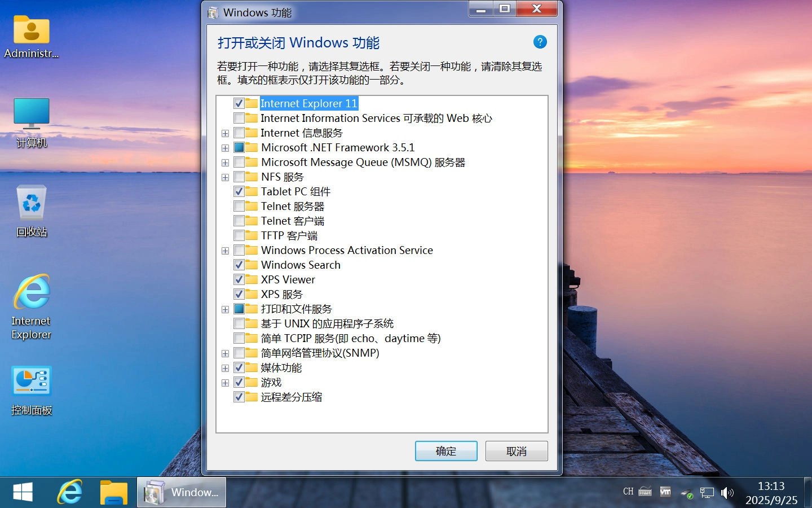This screenshot has height=508, width=812.
Task: Open Windows Explorer from the taskbar
Action: [113, 492]
